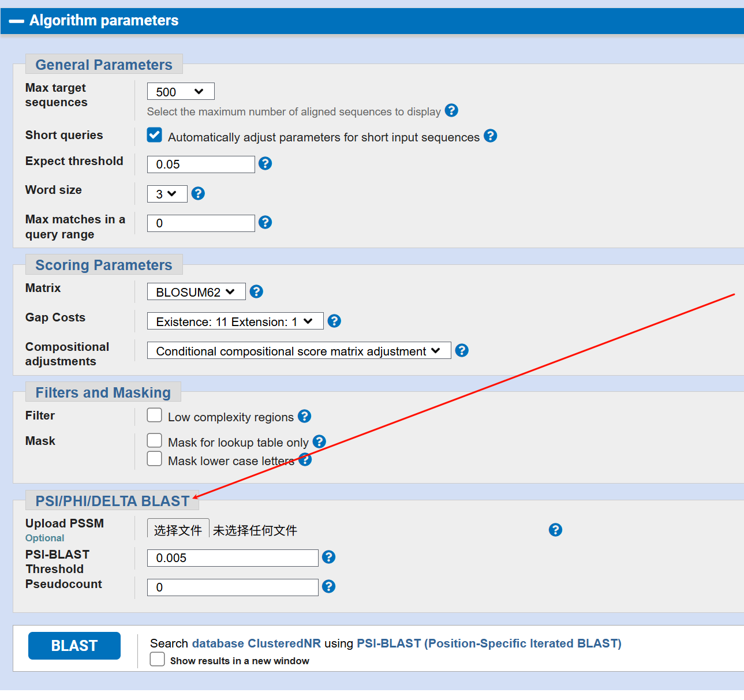Click the PSI-BLAST Threshold field with 0.005

pyautogui.click(x=233, y=558)
